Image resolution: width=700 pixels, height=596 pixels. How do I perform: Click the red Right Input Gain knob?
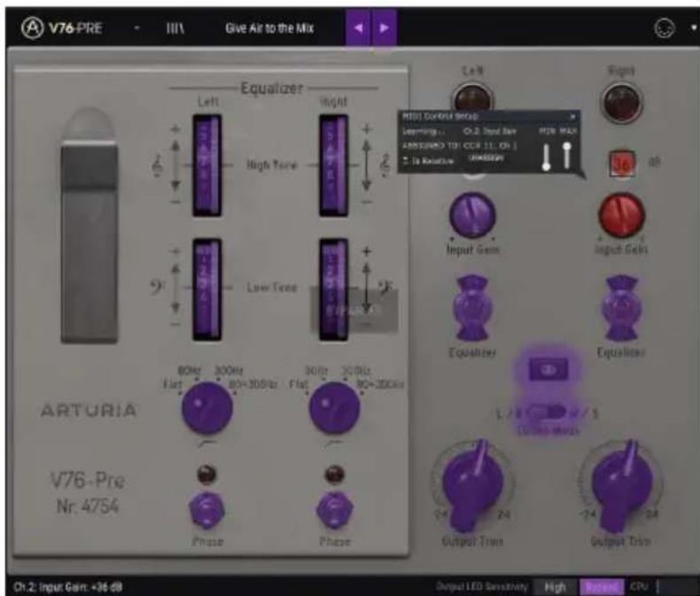(x=621, y=215)
